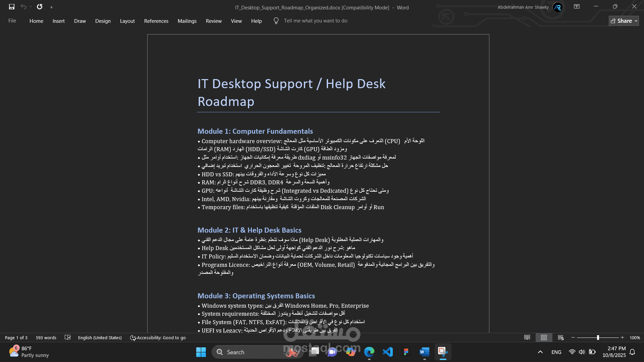Expand the Share button dropdown
The width and height of the screenshot is (644, 362).
pyautogui.click(x=636, y=21)
